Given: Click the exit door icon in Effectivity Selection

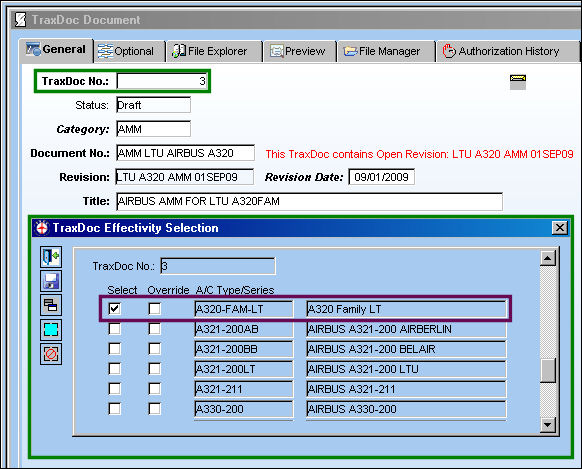Looking at the screenshot, I should pos(51,257).
